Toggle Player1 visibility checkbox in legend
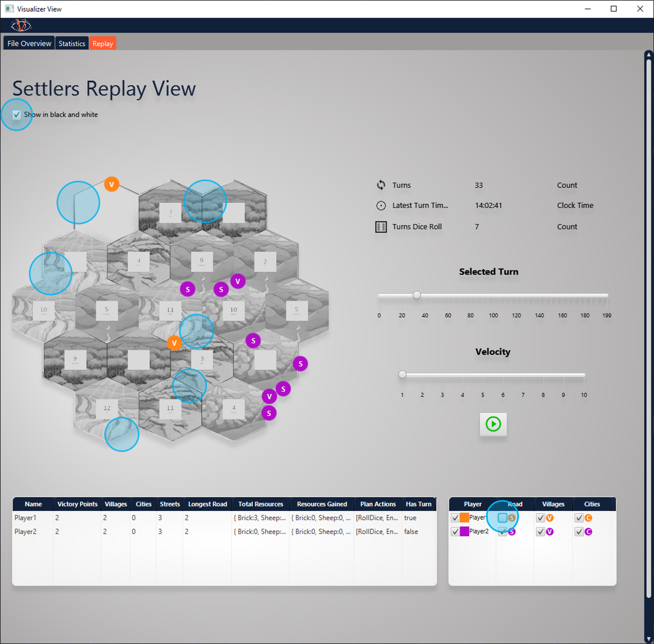654x644 pixels. point(455,518)
